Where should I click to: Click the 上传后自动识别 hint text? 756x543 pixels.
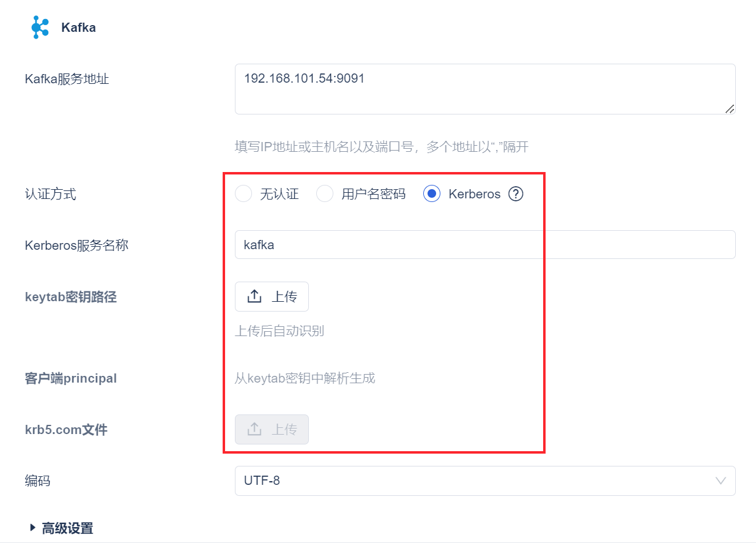[280, 331]
